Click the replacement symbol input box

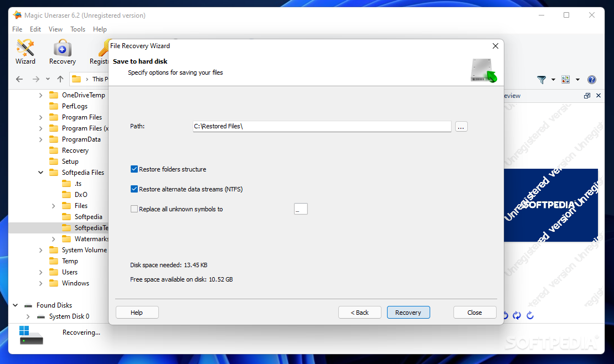click(301, 209)
